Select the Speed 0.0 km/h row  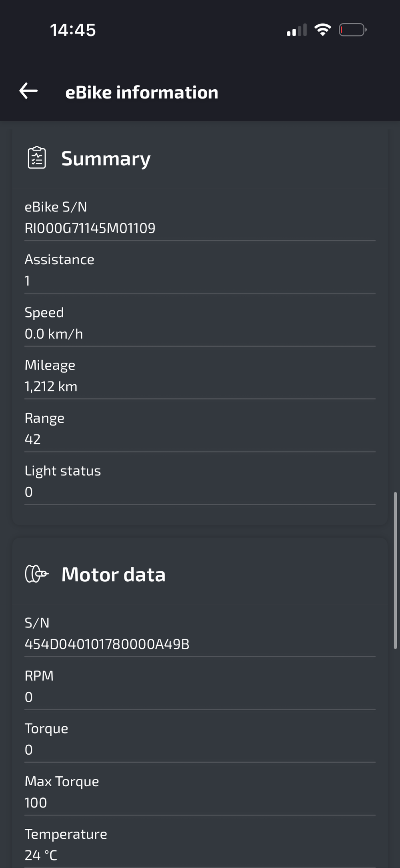coord(200,323)
